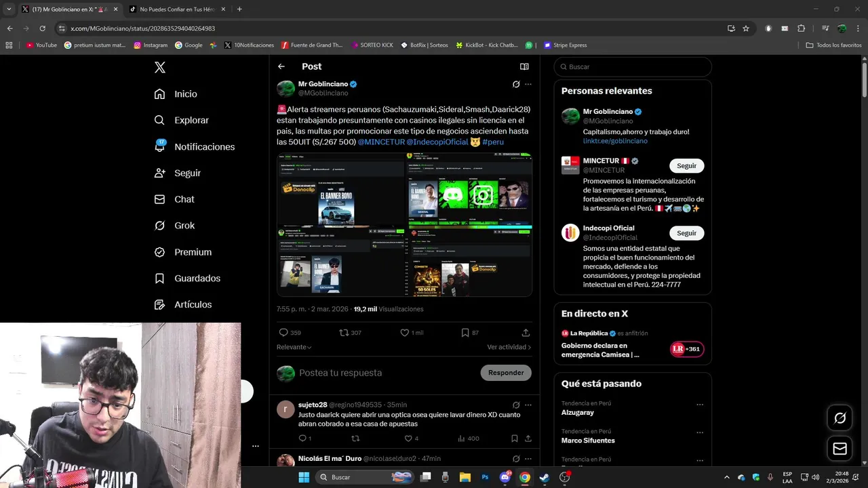View 400 views stat on sujeto28's reply

coord(468,439)
